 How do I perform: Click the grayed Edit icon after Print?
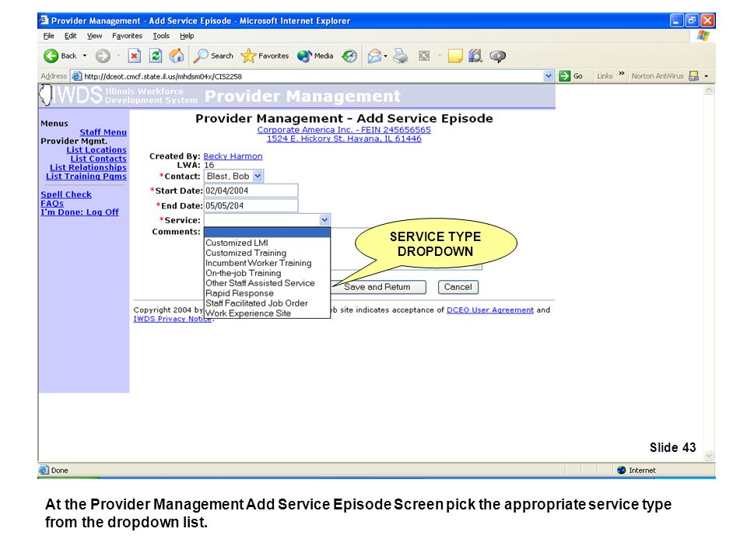(424, 56)
